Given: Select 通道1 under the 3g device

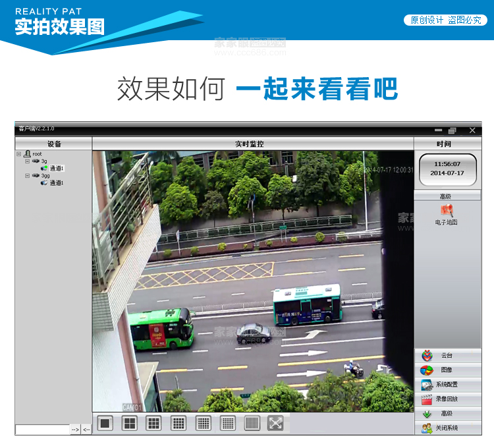Looking at the screenshot, I should tap(56, 169).
